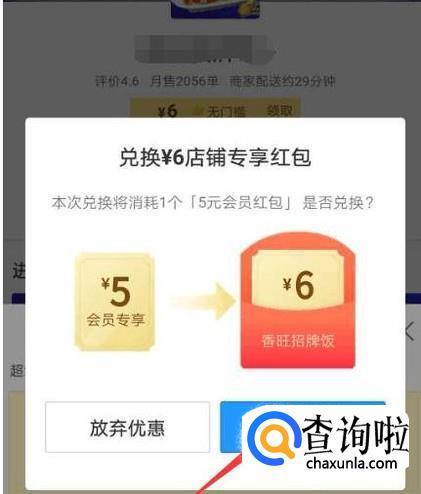Screen dimensions: 421x494
Task: Tap 领取 on the ¥6 coupon banner
Action: click(279, 111)
